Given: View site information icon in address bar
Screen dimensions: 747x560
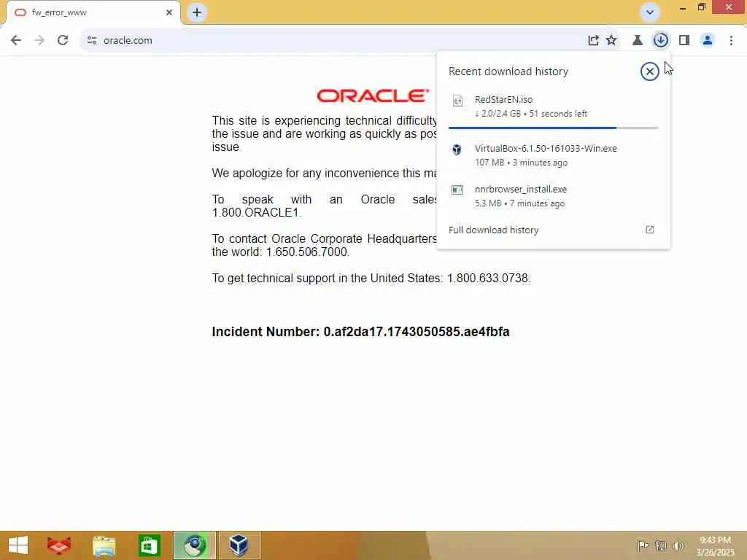Looking at the screenshot, I should coord(92,41).
